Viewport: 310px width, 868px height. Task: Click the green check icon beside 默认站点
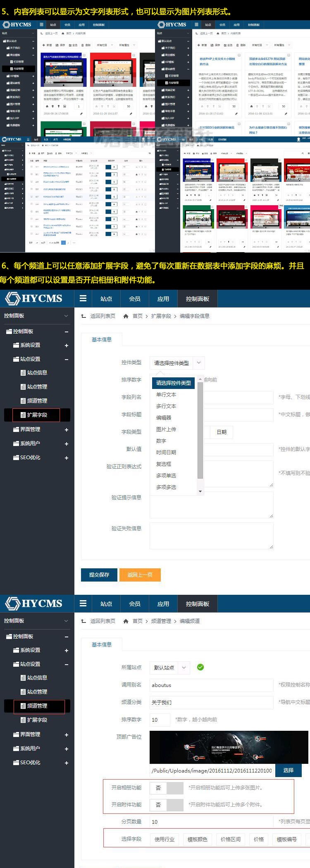pyautogui.click(x=200, y=667)
